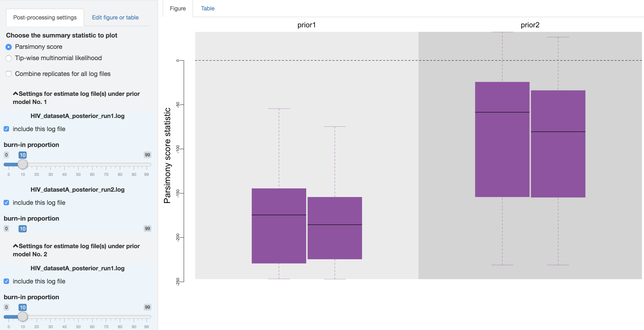The width and height of the screenshot is (644, 330).
Task: Collapse the prior model No. 1 settings chevron
Action: [x=16, y=94]
